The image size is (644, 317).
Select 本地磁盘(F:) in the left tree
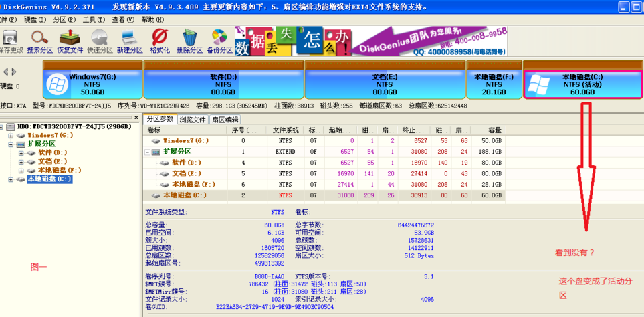(60, 171)
